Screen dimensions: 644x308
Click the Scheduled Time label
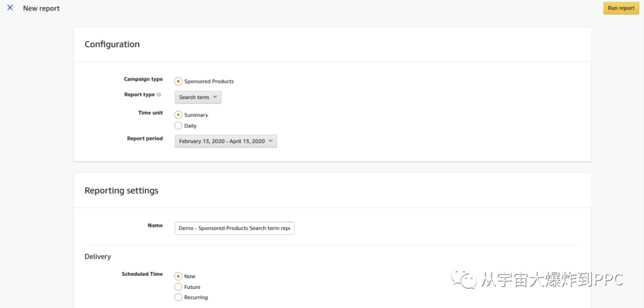pyautogui.click(x=142, y=275)
